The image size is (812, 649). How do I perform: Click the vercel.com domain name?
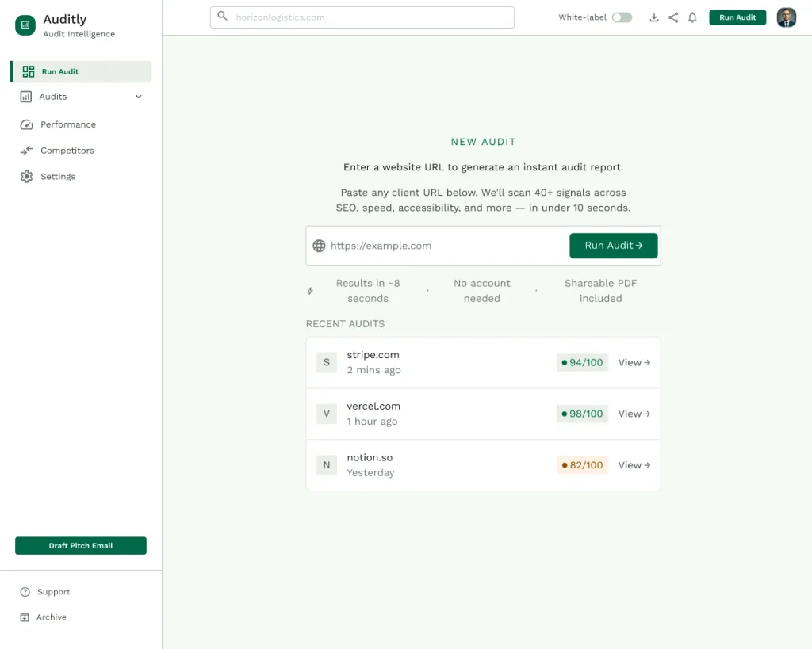(373, 407)
